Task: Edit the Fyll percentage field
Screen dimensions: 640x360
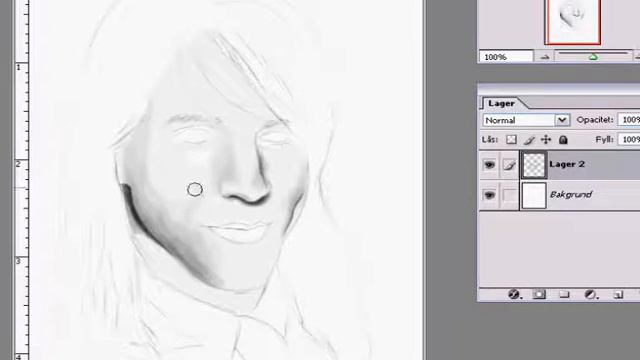Action: point(629,140)
